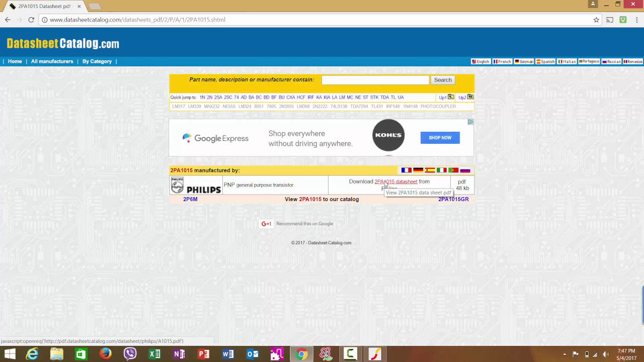The height and width of the screenshot is (362, 644).
Task: Open the MAX232 popular part link
Action: click(x=212, y=107)
